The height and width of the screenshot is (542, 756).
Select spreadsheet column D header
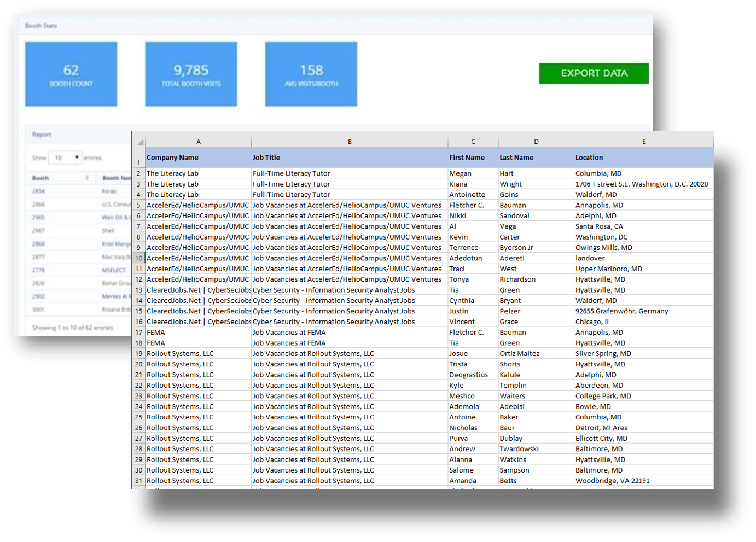(536, 142)
